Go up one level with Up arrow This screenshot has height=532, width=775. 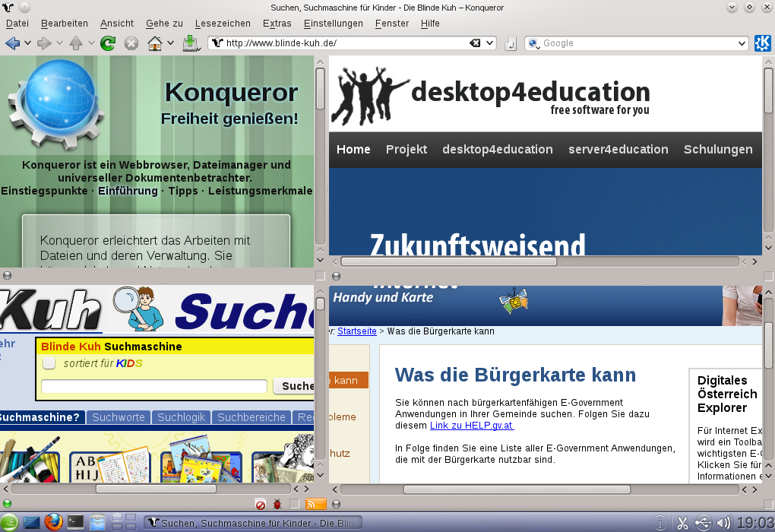(x=76, y=43)
